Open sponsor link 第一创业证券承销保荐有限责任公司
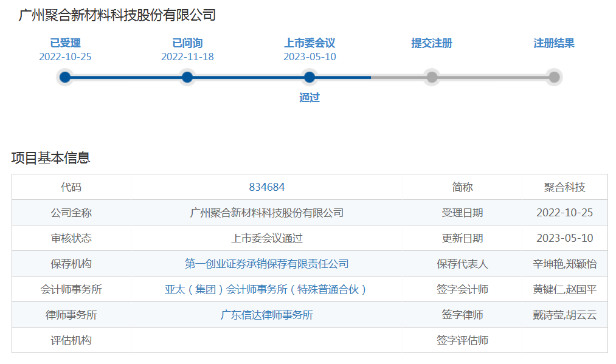The image size is (616, 364). point(267,264)
